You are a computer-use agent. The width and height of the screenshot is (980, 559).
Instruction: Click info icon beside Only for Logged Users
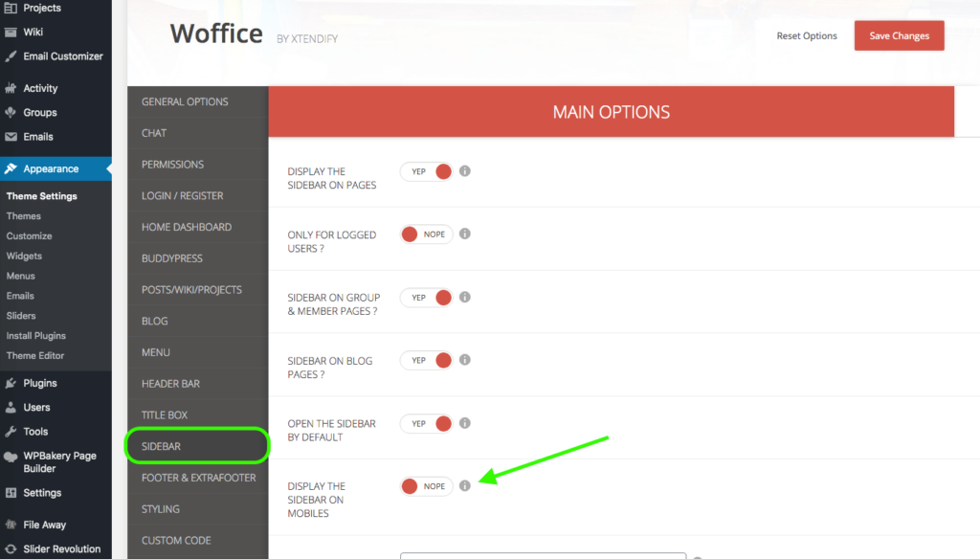point(465,235)
